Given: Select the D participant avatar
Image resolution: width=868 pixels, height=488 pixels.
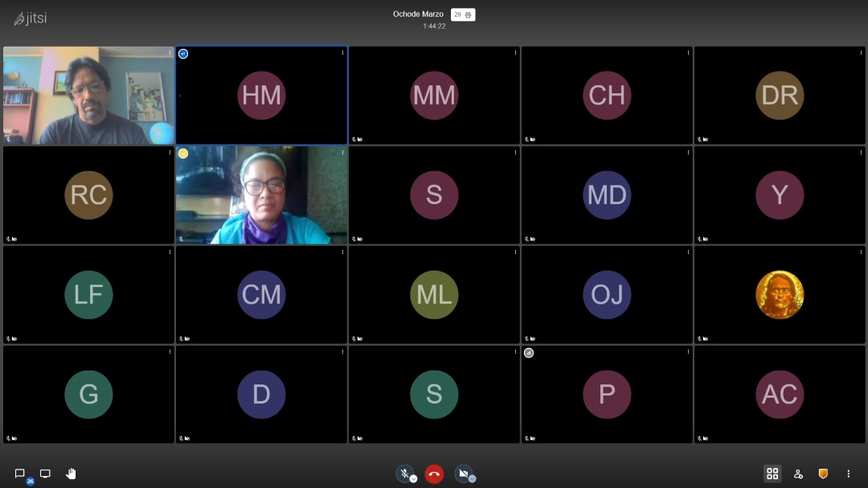Looking at the screenshot, I should click(x=261, y=395).
